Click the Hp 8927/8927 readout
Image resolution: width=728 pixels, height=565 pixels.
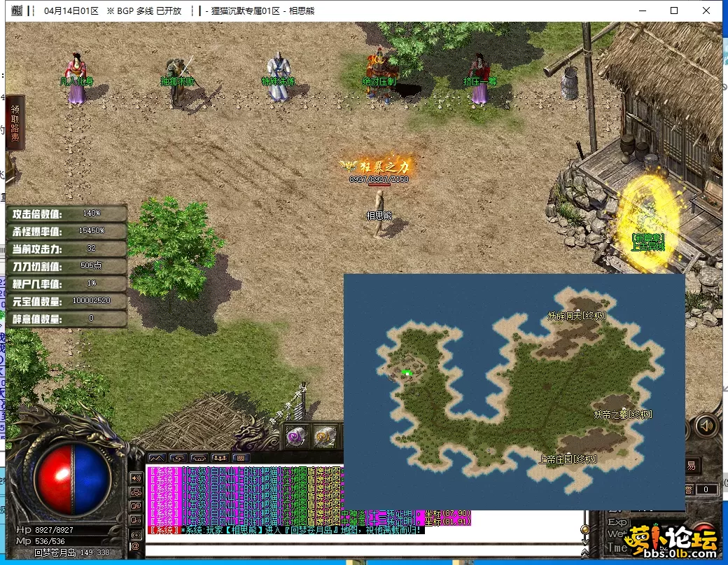pyautogui.click(x=45, y=530)
